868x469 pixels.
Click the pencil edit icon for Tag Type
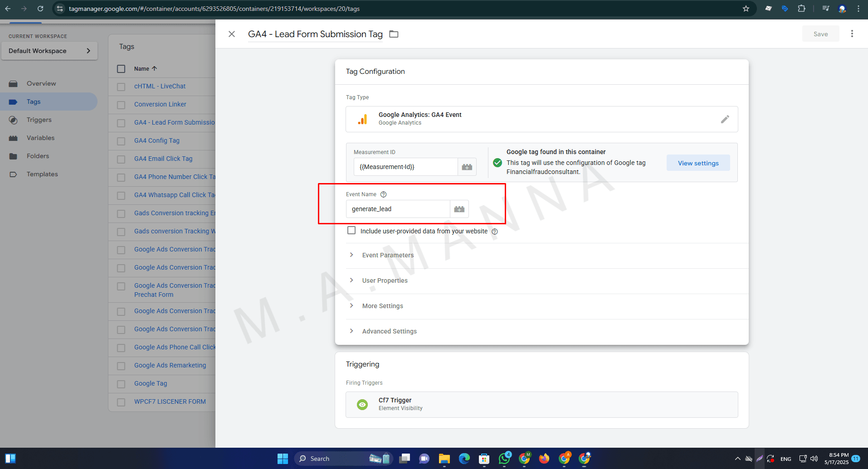pos(725,119)
